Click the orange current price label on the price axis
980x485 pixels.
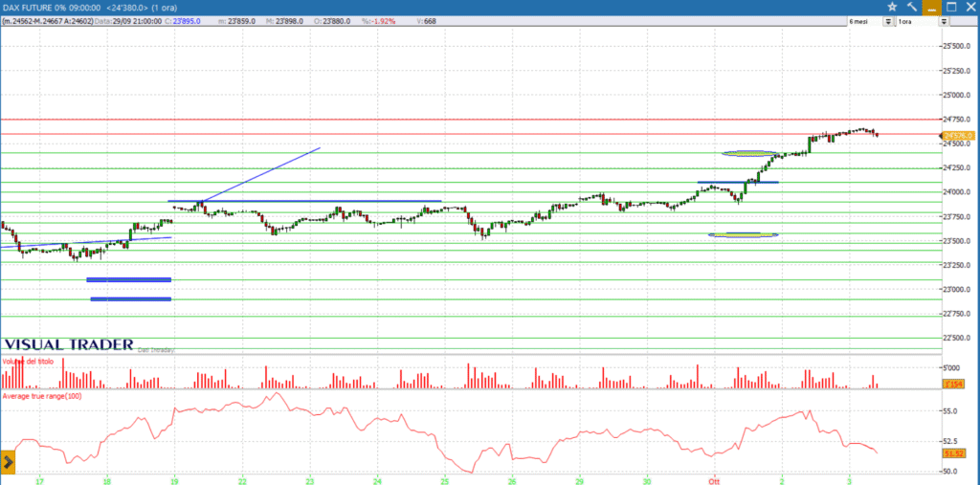(957, 137)
